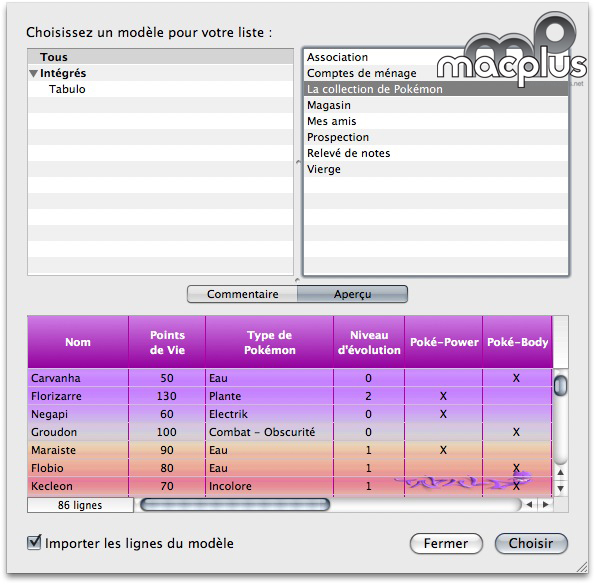Click the vertical scrollbar thumb in preview
This screenshot has width=595, height=584.
point(560,385)
